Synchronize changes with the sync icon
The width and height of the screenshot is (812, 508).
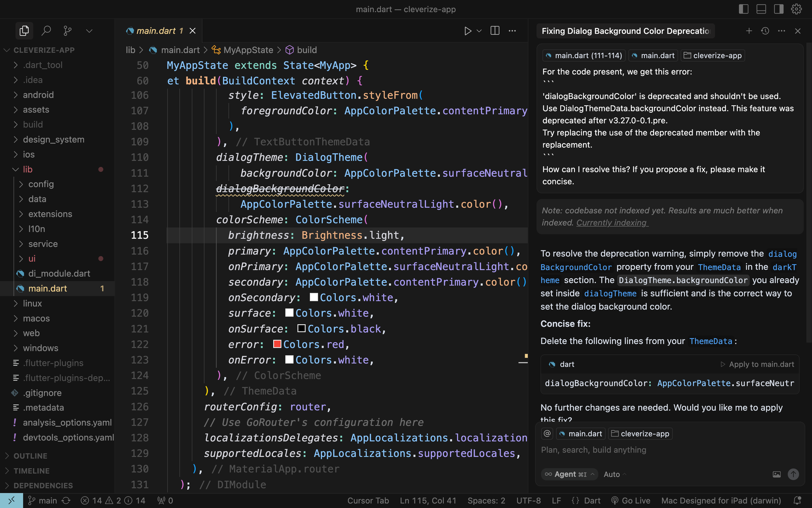(x=66, y=501)
